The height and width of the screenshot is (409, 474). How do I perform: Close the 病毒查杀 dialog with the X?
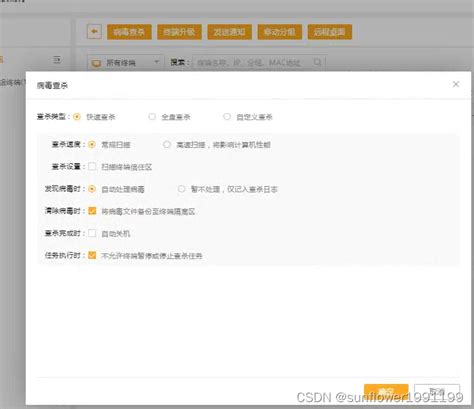tap(456, 84)
